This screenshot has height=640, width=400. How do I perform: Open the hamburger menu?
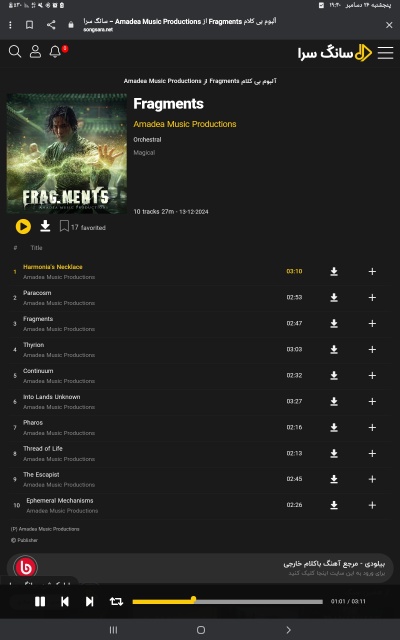point(385,53)
